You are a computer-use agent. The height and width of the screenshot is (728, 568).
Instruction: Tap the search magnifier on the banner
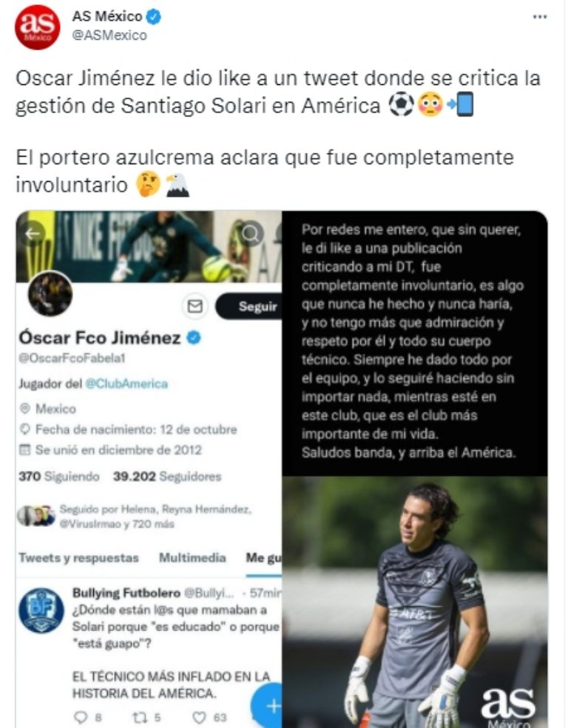[x=251, y=234]
